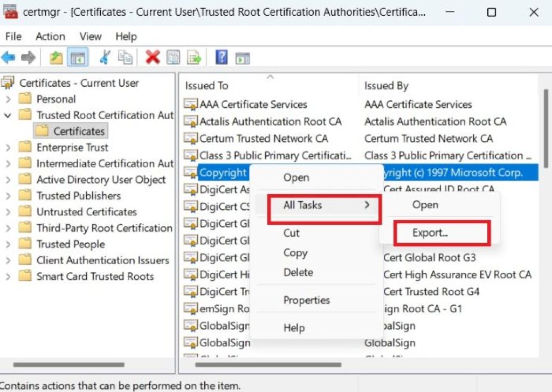This screenshot has width=552, height=392.
Task: Click the blue Help question mark icon
Action: [x=222, y=57]
